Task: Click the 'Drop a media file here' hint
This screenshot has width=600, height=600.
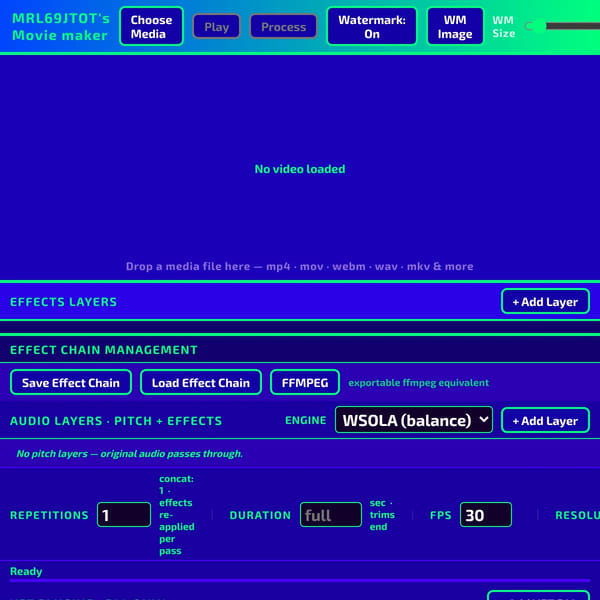Action: tap(300, 266)
